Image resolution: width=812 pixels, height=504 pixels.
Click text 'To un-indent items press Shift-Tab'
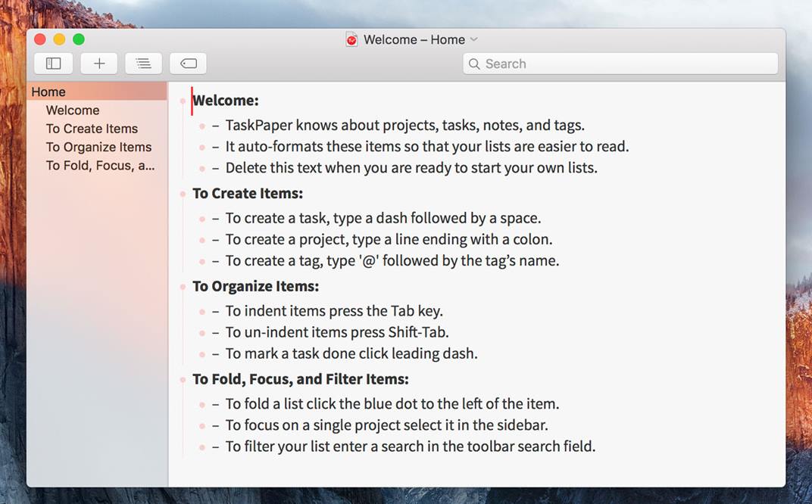337,331
